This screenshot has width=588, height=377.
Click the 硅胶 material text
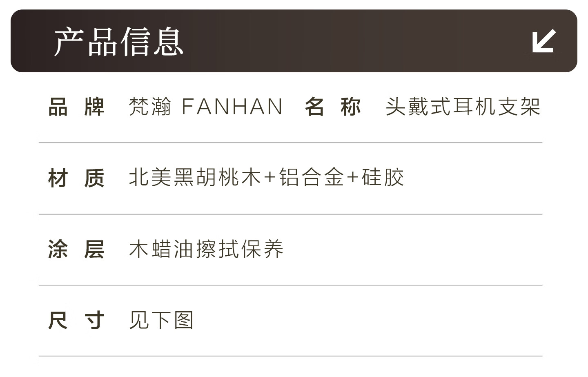coord(383,178)
